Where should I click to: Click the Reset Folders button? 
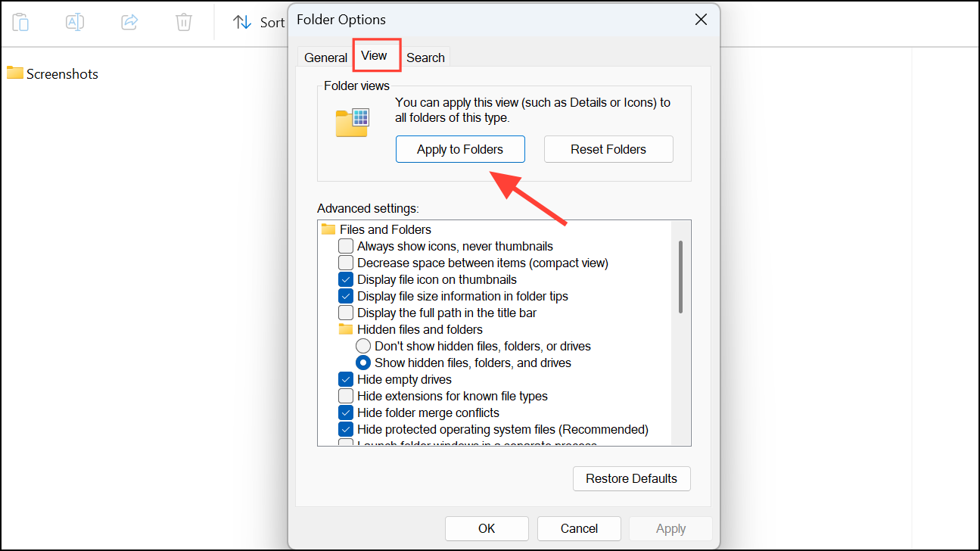[x=608, y=149]
